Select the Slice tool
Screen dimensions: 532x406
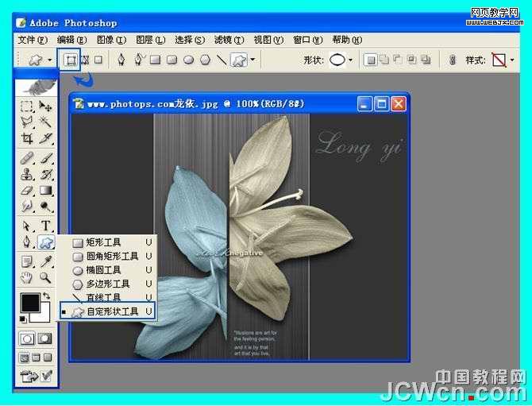45,137
